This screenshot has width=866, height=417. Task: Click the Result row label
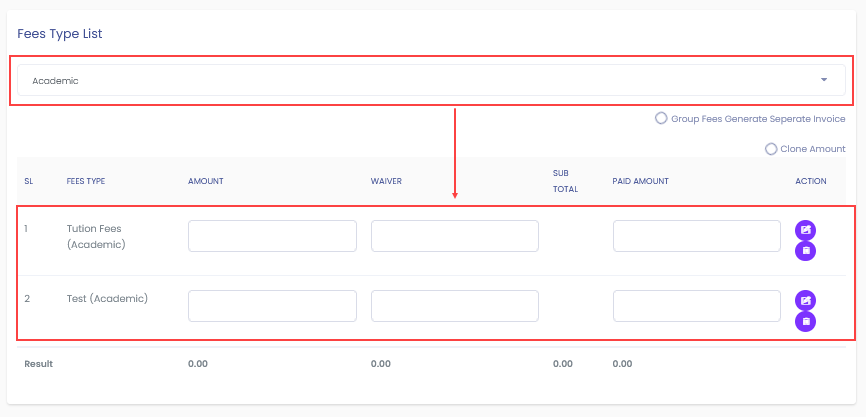[39, 364]
